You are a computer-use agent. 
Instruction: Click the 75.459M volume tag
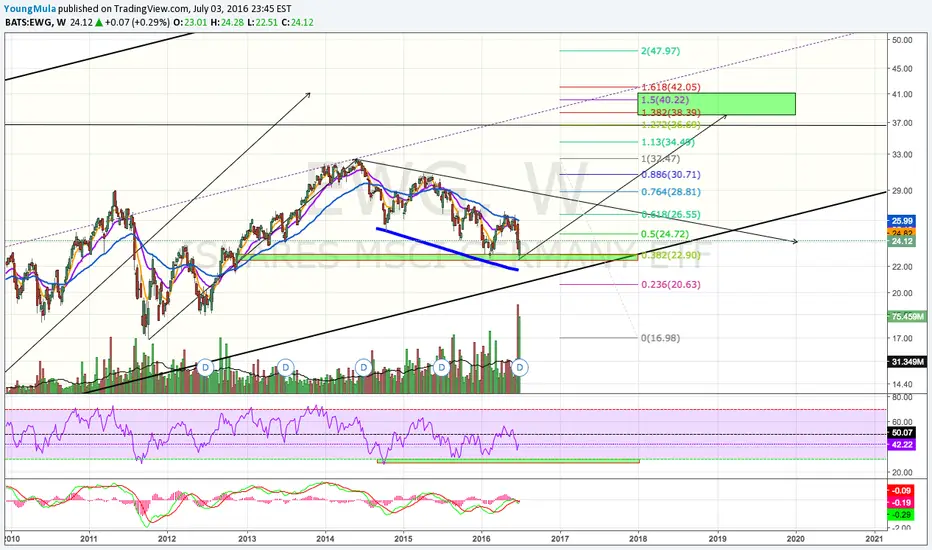point(906,316)
